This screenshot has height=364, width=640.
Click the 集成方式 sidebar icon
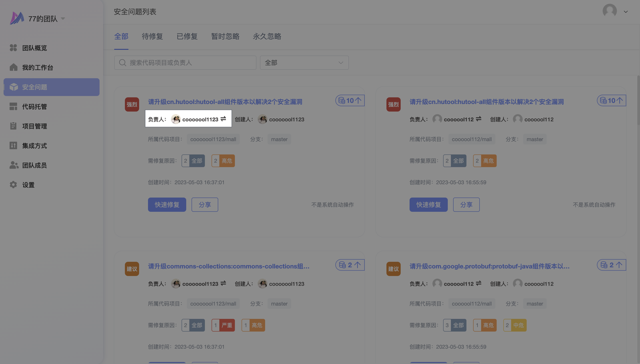point(13,145)
